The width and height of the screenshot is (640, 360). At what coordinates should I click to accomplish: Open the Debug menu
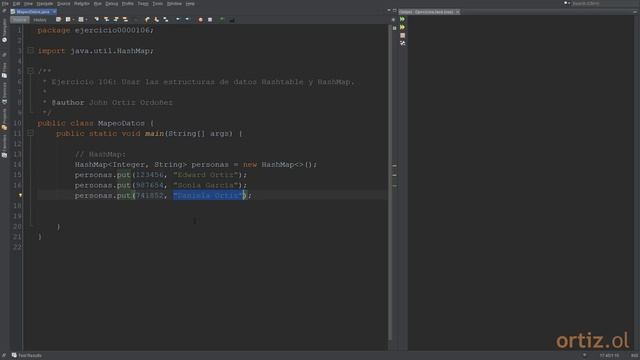111,3
